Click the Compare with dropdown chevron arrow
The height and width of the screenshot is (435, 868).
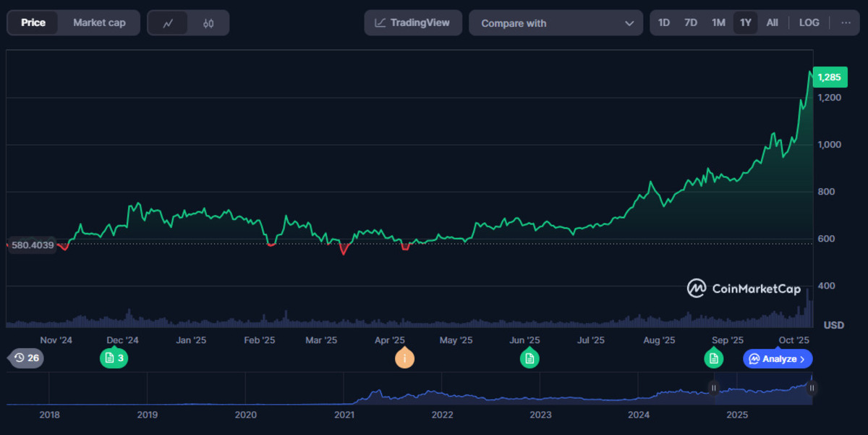point(629,23)
